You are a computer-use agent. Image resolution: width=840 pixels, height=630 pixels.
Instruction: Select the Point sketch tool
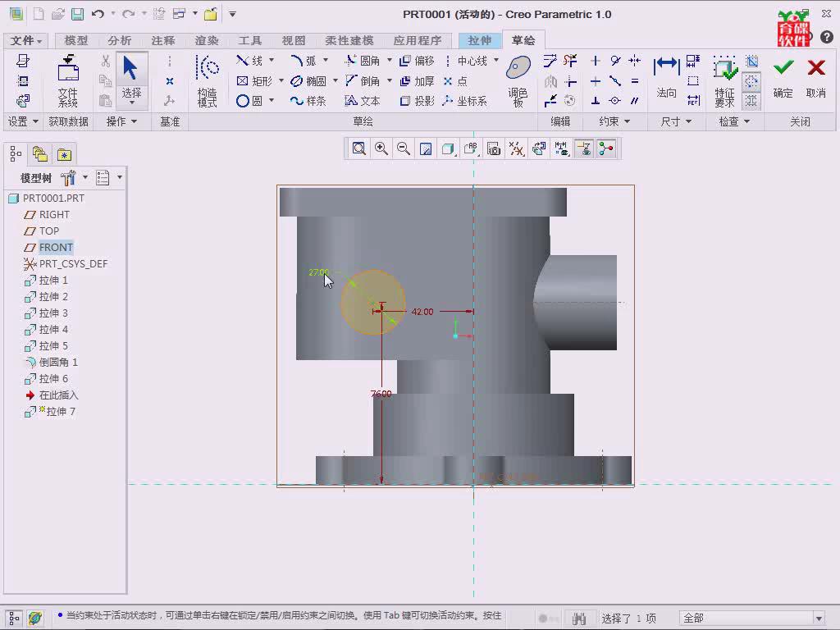455,81
